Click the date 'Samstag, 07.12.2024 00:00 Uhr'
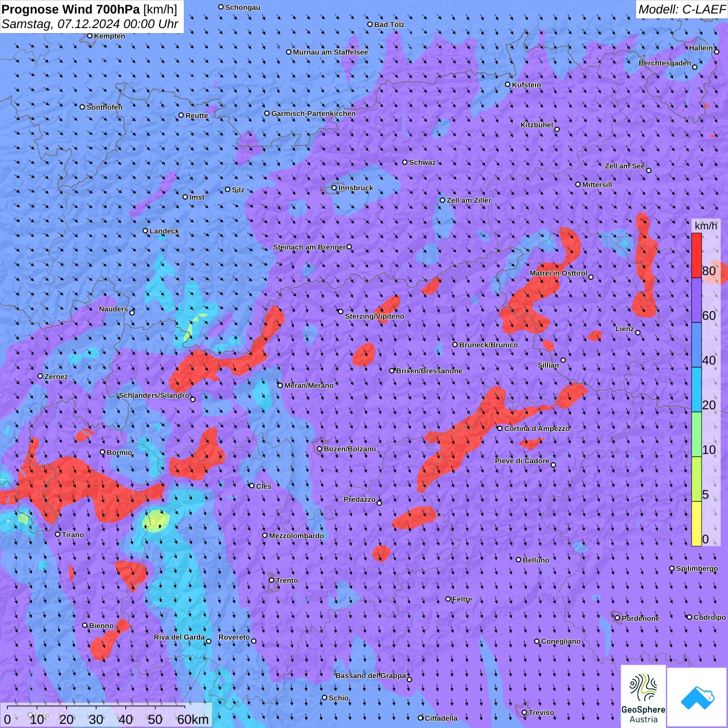 pyautogui.click(x=90, y=24)
